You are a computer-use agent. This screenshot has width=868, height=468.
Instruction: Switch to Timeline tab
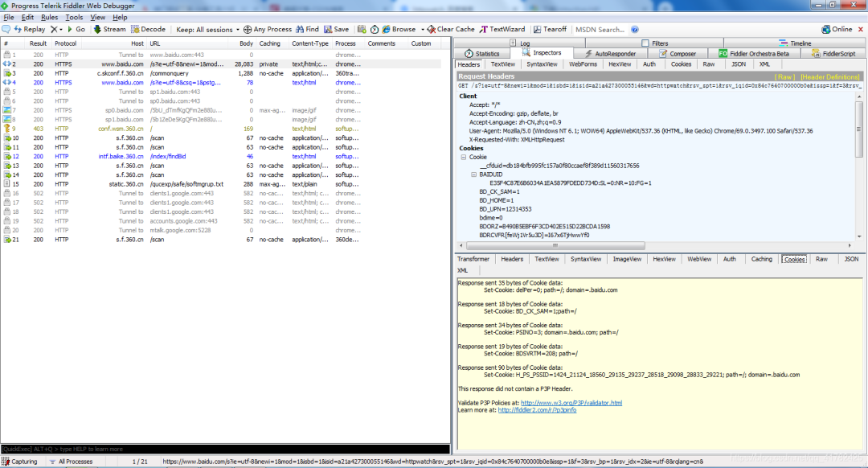795,43
